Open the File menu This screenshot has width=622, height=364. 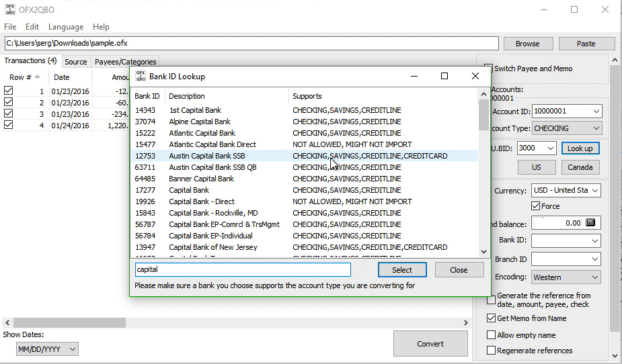point(10,27)
